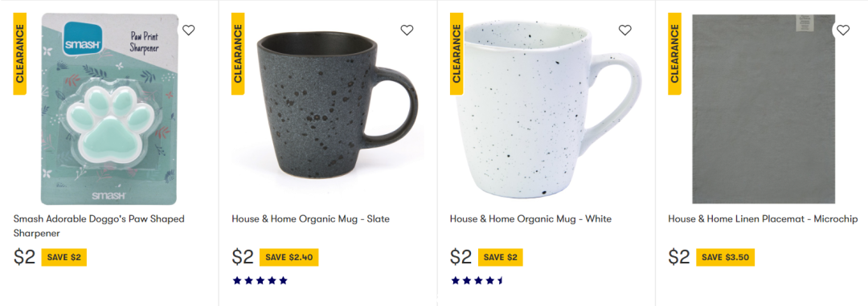View the white speckled mug photo
Image resolution: width=868 pixels, height=306 pixels.
point(548,109)
